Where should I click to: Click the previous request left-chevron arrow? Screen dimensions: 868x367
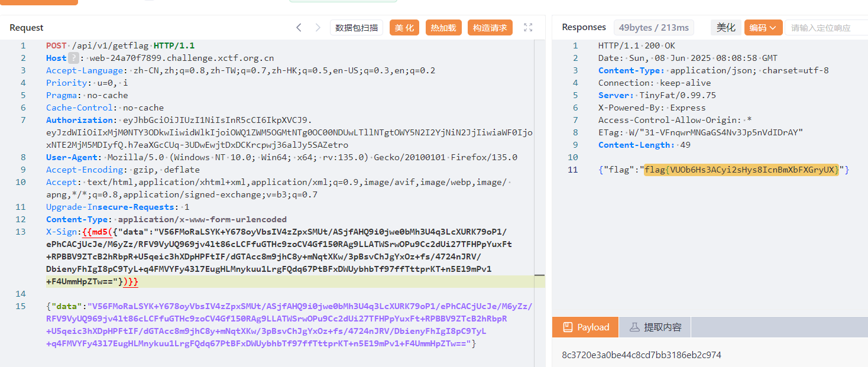tap(299, 27)
